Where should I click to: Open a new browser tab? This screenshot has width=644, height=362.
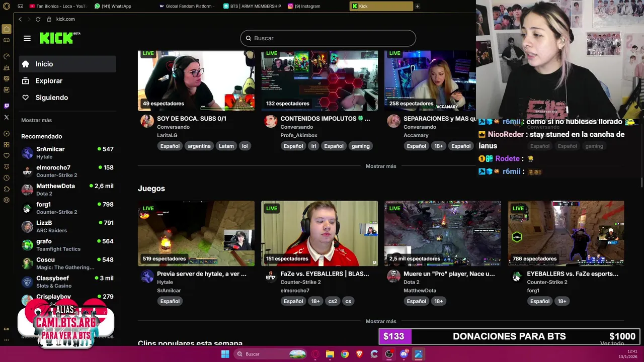(x=417, y=6)
